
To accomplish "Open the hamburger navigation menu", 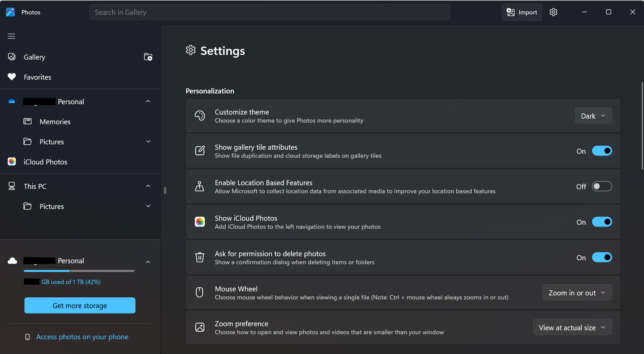I will pos(11,36).
